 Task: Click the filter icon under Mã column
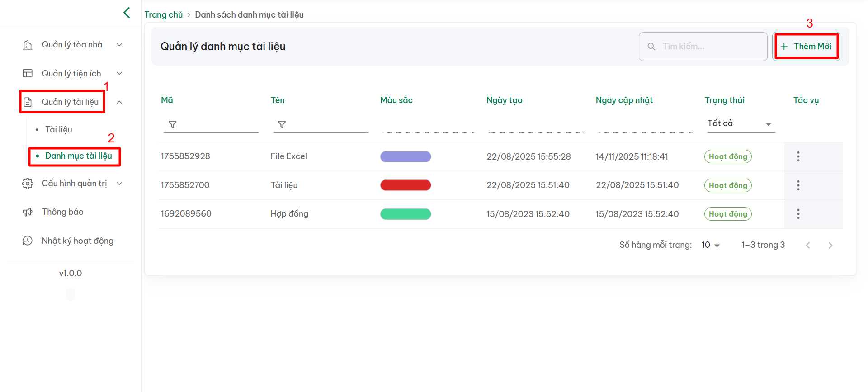pos(172,124)
